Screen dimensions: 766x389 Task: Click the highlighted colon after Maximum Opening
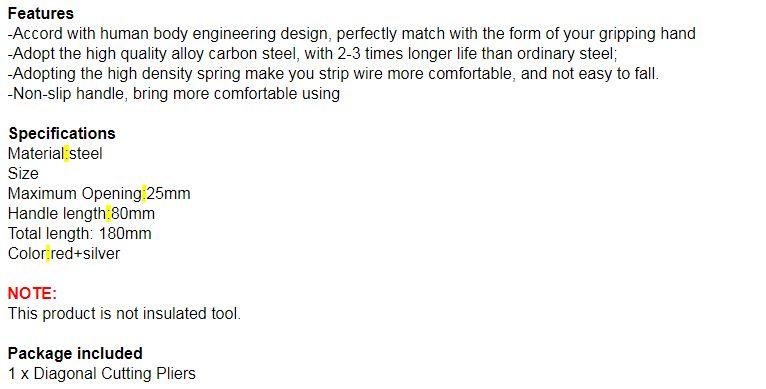(x=144, y=194)
